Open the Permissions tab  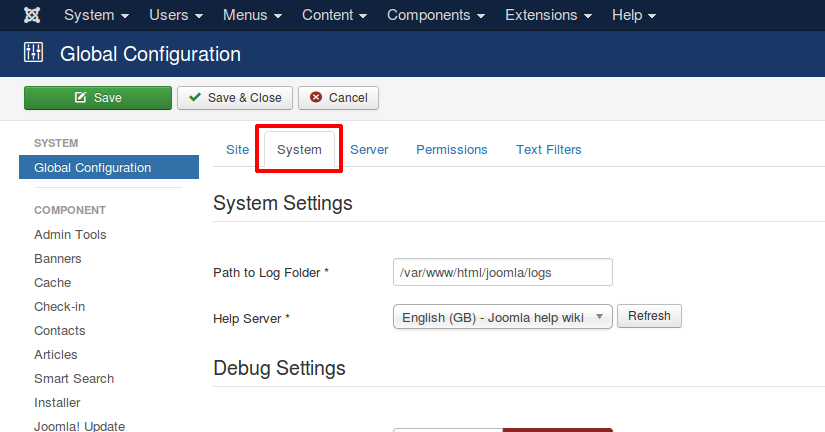pos(452,150)
